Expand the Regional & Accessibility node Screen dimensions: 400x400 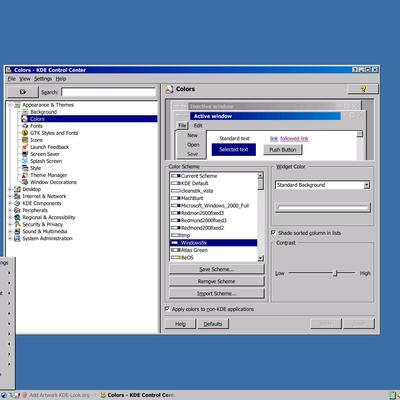click(10, 217)
